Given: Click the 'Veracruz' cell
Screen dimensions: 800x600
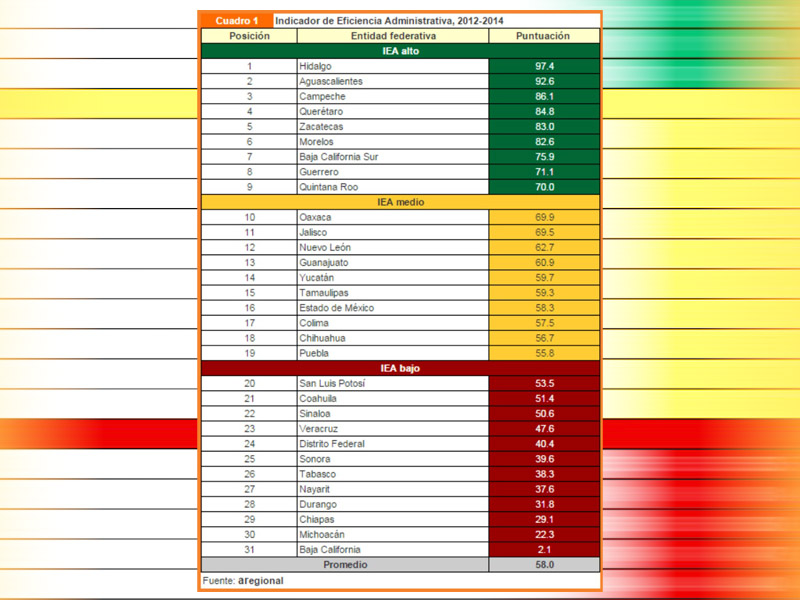Looking at the screenshot, I should click(x=393, y=429).
